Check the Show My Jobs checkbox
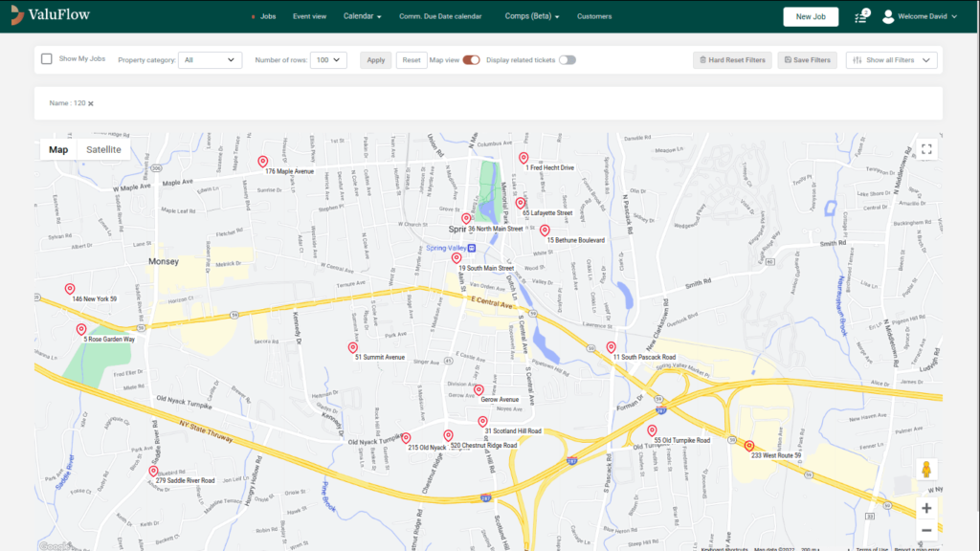The image size is (980, 551). (x=47, y=59)
